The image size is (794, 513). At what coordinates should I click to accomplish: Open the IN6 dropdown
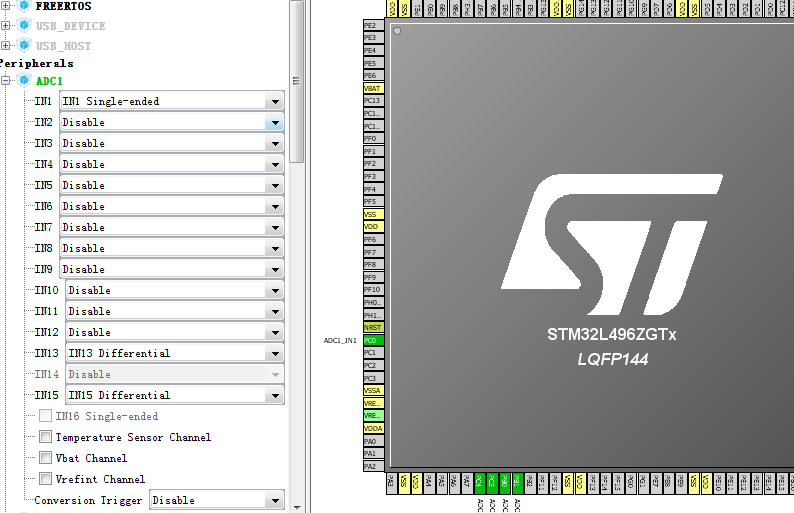[x=172, y=207]
